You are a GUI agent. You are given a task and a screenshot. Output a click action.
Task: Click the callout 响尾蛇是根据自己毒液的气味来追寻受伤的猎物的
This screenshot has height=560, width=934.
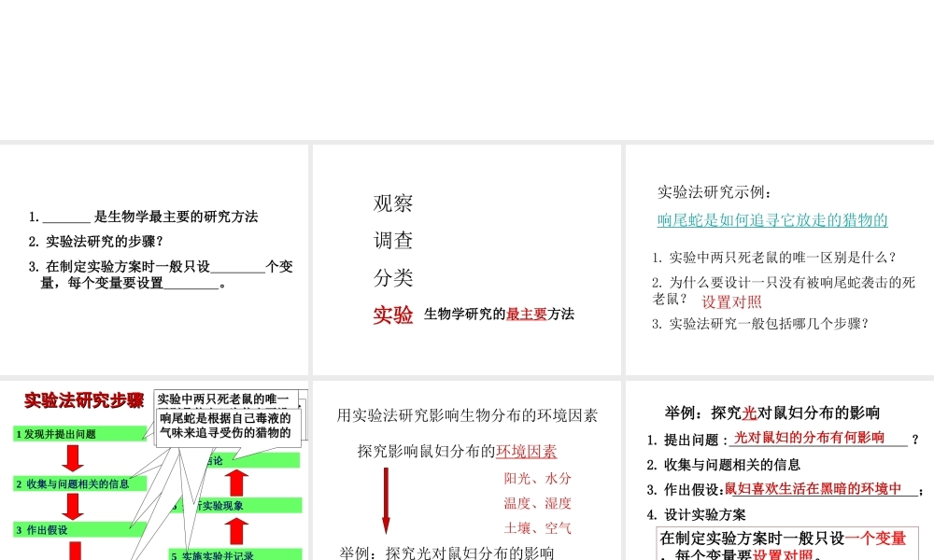[x=229, y=427]
